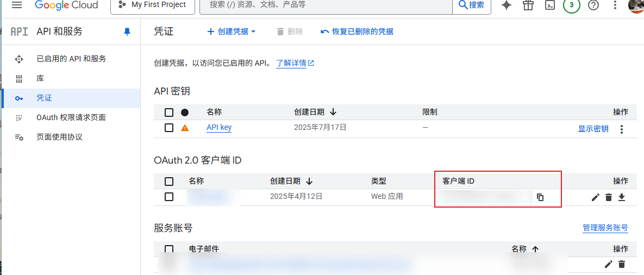644x275 pixels.
Task: Tick the OAuth client row checkbox
Action: point(169,197)
